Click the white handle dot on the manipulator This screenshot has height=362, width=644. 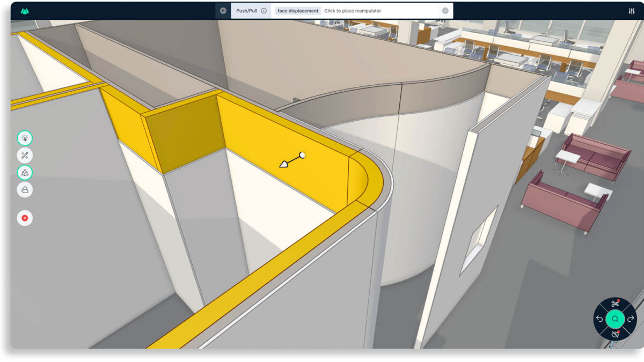[302, 155]
